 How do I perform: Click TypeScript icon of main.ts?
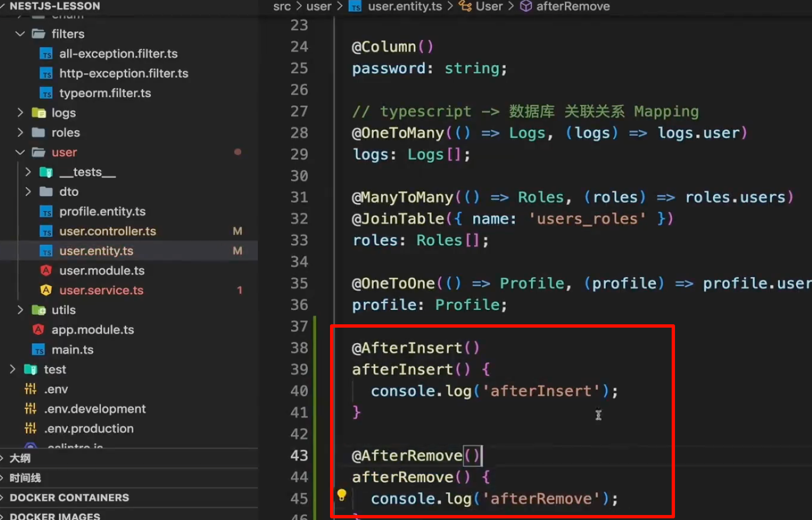point(38,350)
